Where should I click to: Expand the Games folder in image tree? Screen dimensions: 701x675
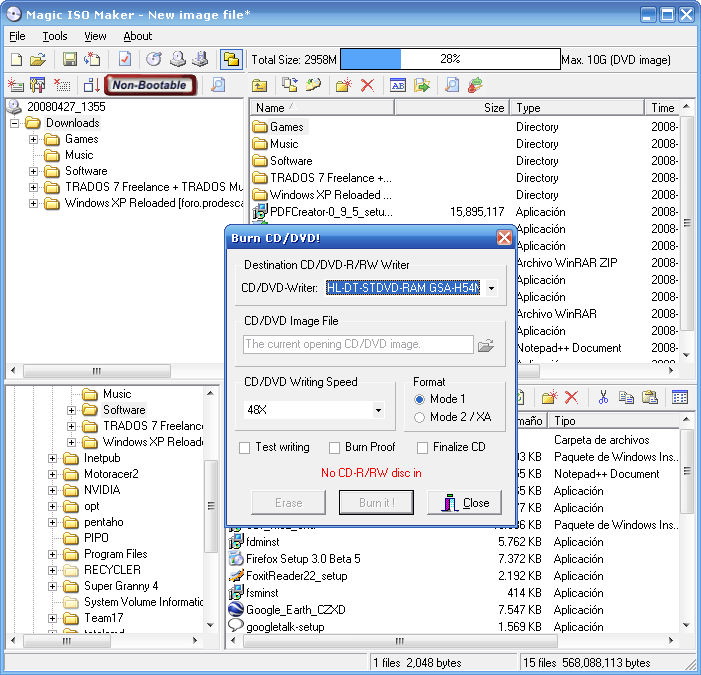pyautogui.click(x=33, y=139)
